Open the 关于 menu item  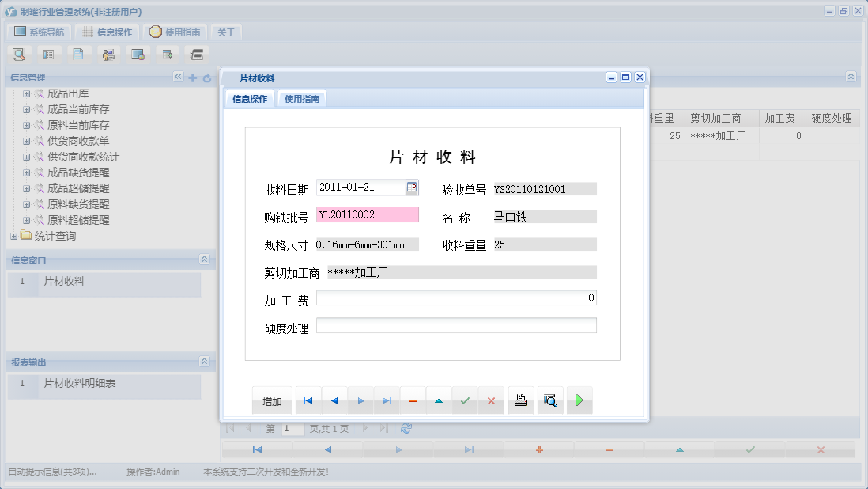pyautogui.click(x=225, y=32)
